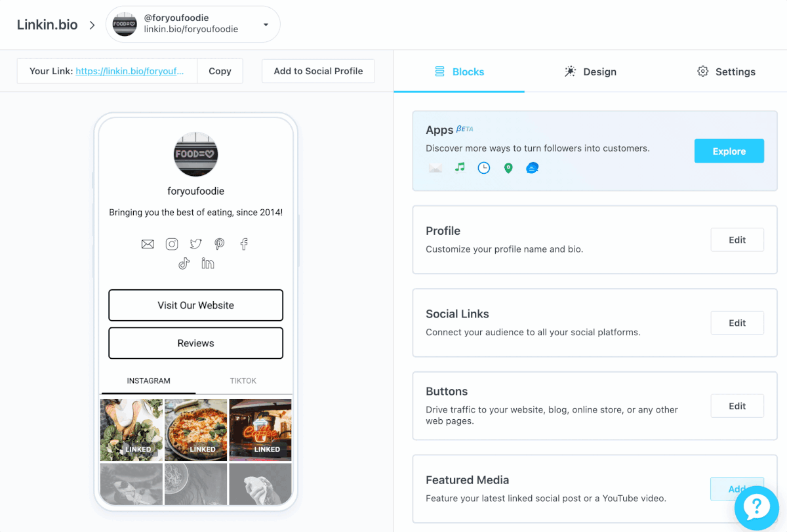Select the TIKTOK tab in phone preview
This screenshot has height=532, width=787.
(243, 380)
